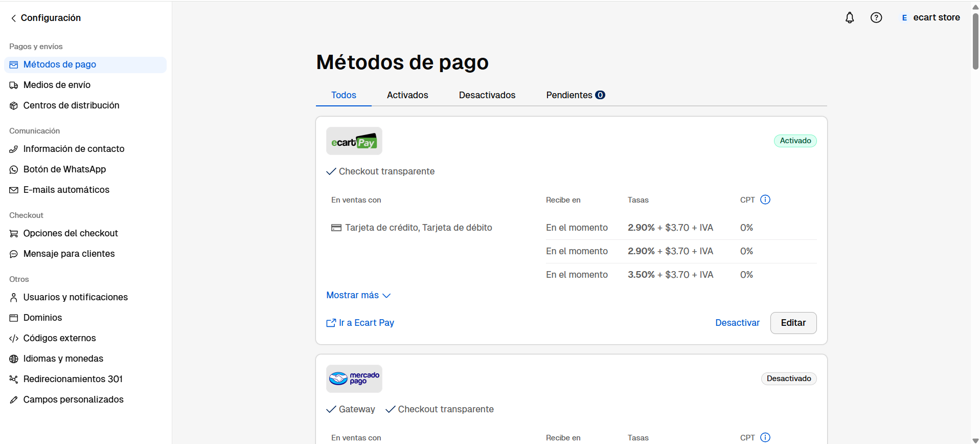Click the credit card icon in the Tarjeta row

[x=336, y=228]
